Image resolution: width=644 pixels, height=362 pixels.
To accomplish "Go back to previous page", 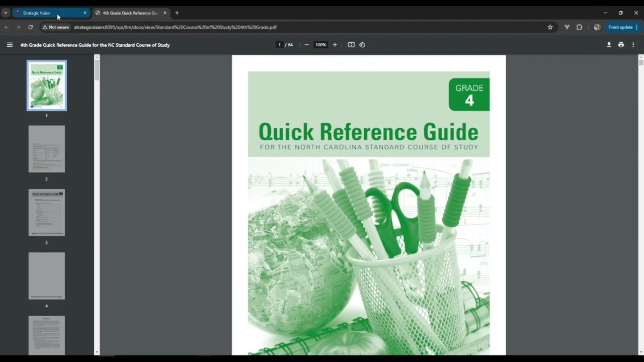I will click(7, 27).
